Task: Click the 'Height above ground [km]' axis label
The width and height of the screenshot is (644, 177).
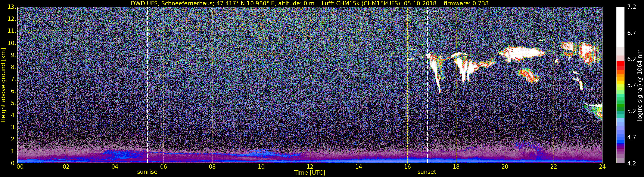Action: pyautogui.click(x=3, y=85)
